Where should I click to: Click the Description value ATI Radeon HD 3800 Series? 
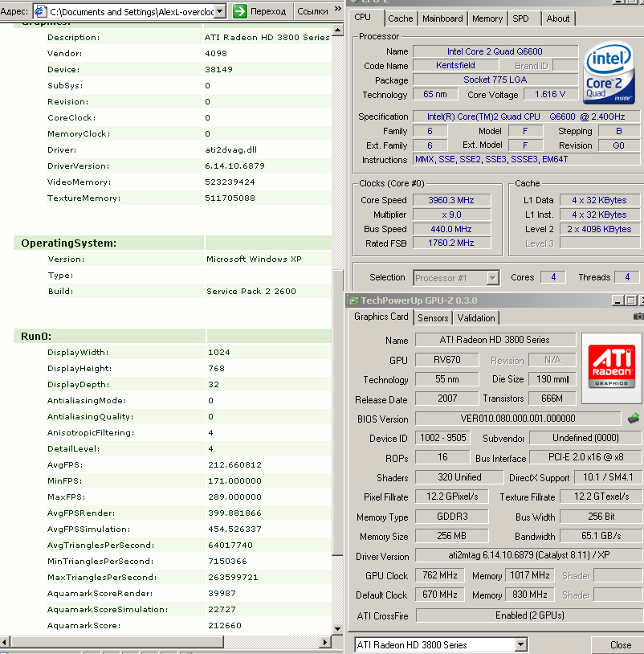click(x=267, y=37)
